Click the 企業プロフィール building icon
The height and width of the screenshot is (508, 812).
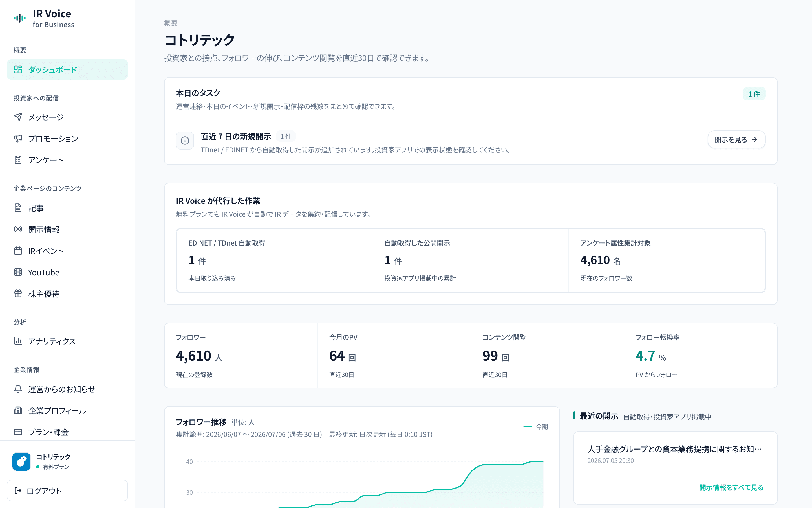18,411
